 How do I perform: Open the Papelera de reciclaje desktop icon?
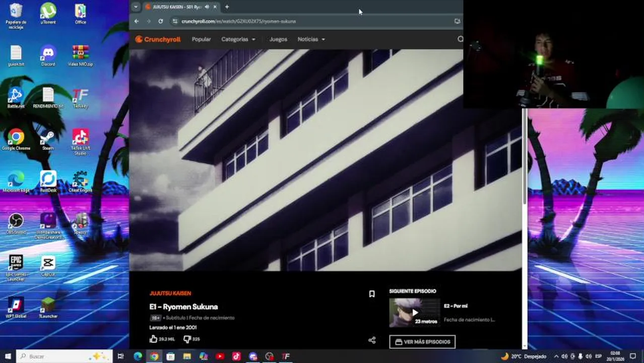(x=16, y=16)
